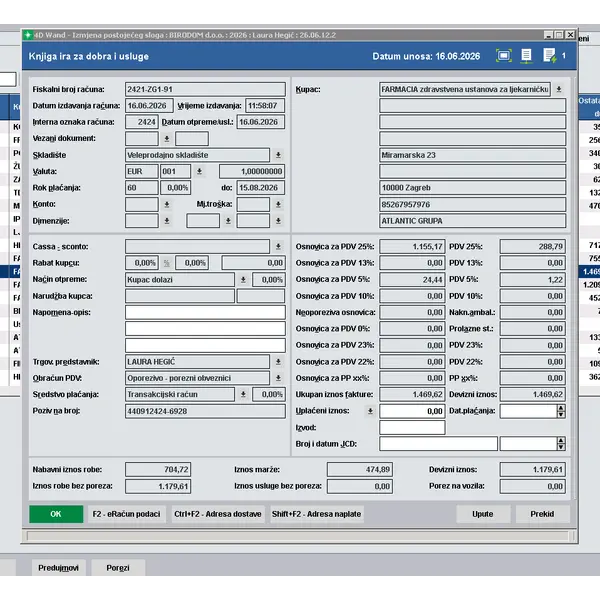Maximize the 4D Wand dialog window
The height and width of the screenshot is (600, 600).
tap(559, 35)
